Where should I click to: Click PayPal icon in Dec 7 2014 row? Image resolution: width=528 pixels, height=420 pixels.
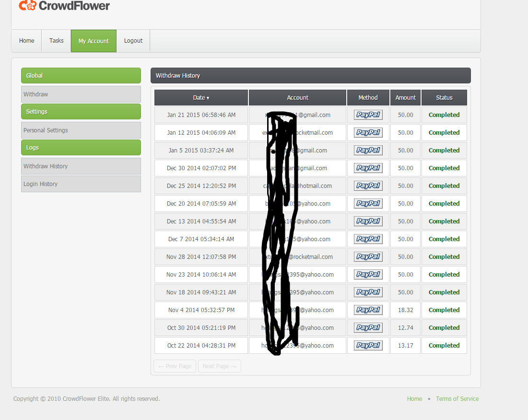tap(368, 239)
